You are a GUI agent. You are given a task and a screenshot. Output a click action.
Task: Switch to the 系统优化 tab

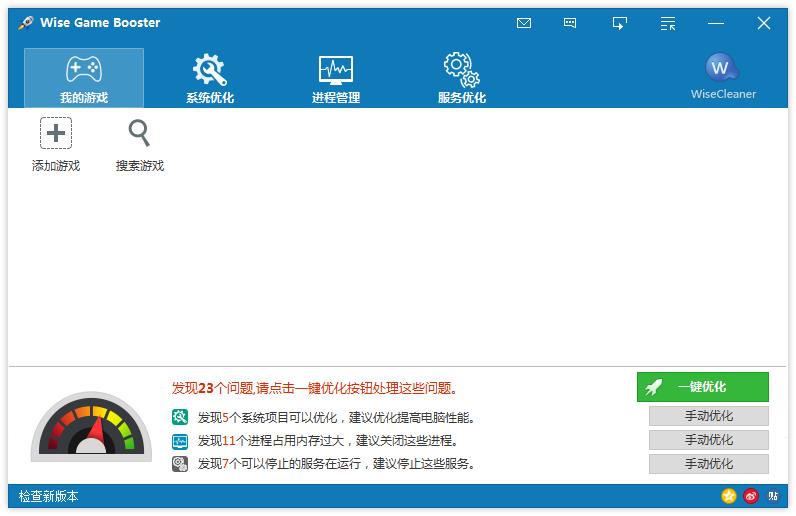point(210,78)
